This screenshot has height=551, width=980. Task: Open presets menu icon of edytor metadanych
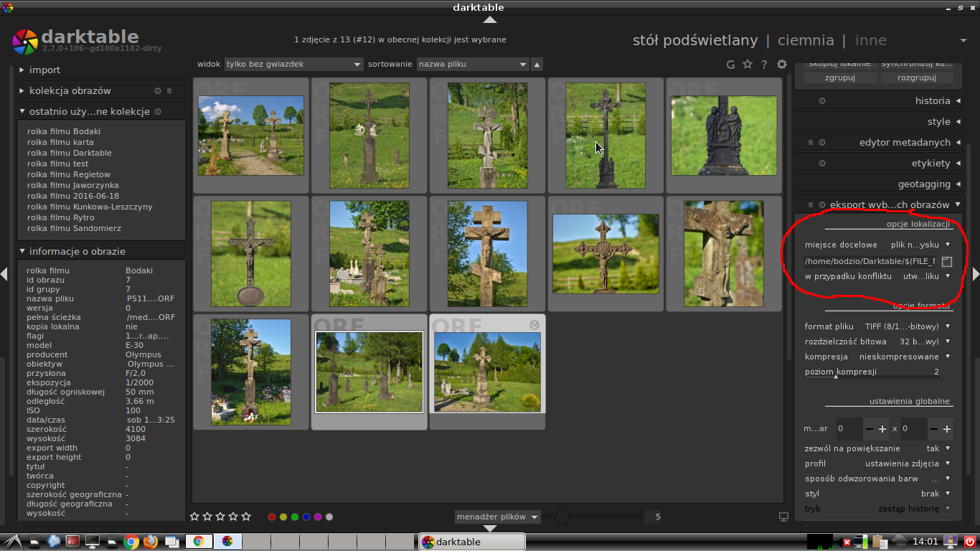coord(811,143)
